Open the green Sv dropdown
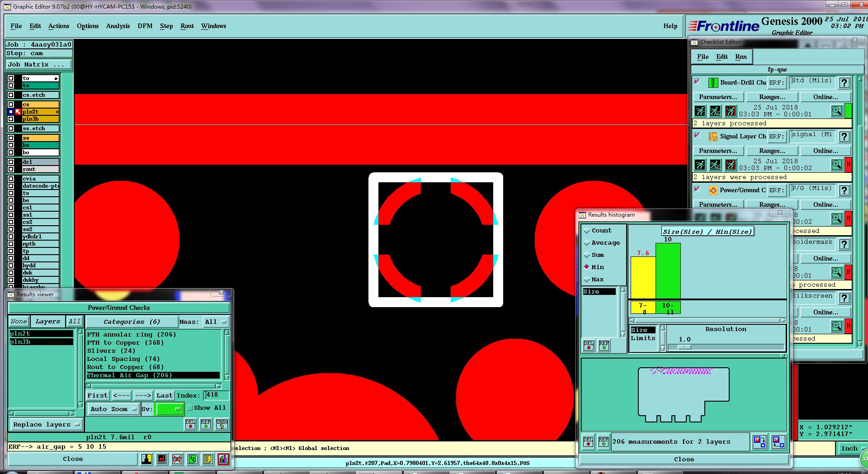868x474 pixels. pos(170,409)
